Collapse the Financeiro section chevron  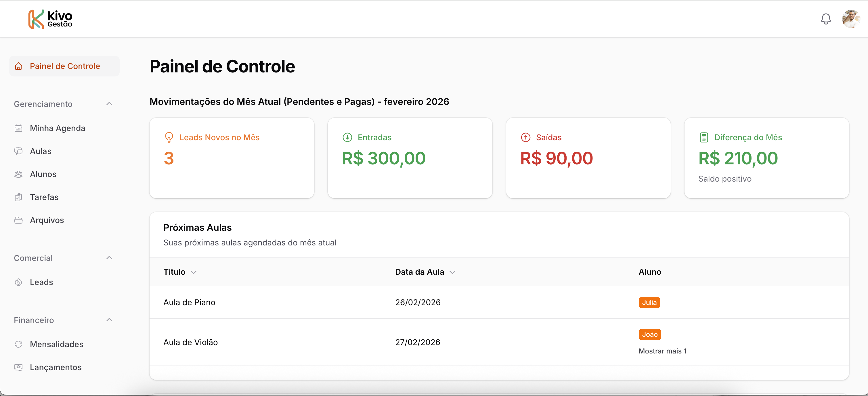click(109, 320)
